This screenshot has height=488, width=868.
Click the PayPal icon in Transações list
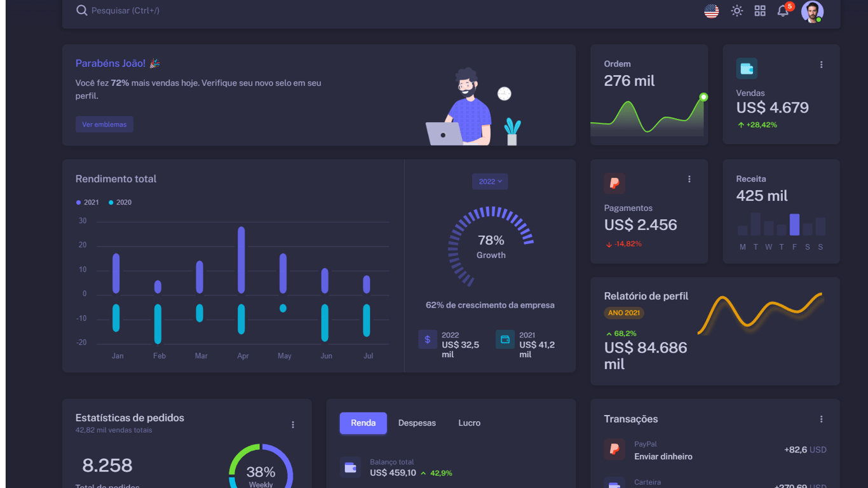pyautogui.click(x=614, y=449)
